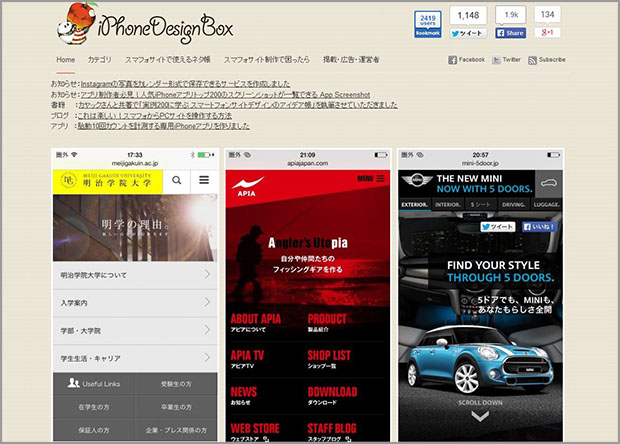Click the 1,148 tweet count bubble

point(468,15)
